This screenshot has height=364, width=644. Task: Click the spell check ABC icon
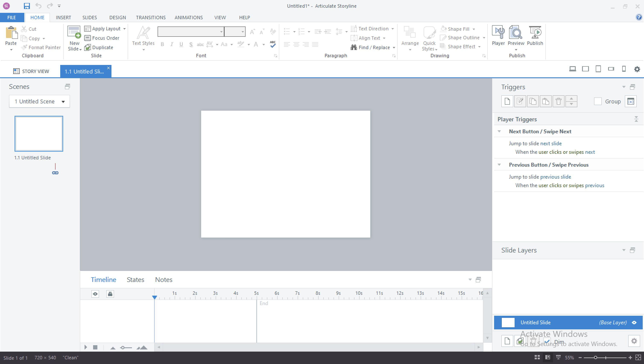pyautogui.click(x=273, y=44)
